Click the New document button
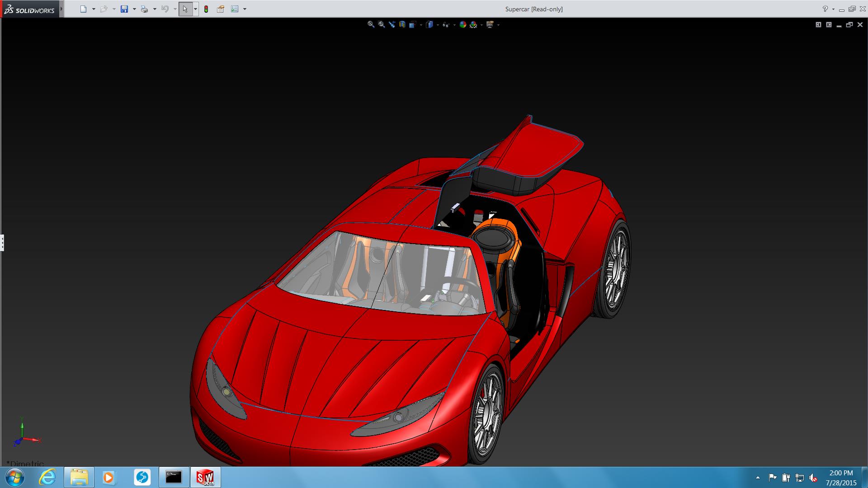Screen dimensions: 868x488 click(x=83, y=9)
